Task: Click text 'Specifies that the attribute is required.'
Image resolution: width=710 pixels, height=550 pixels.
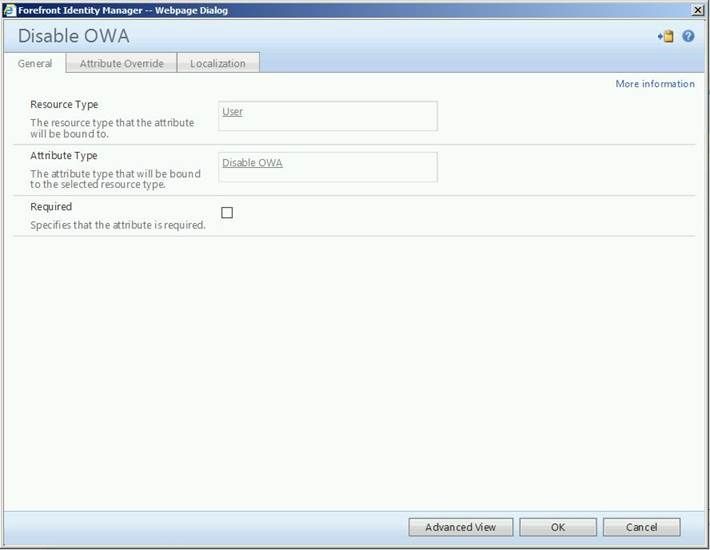Action: pos(118,225)
